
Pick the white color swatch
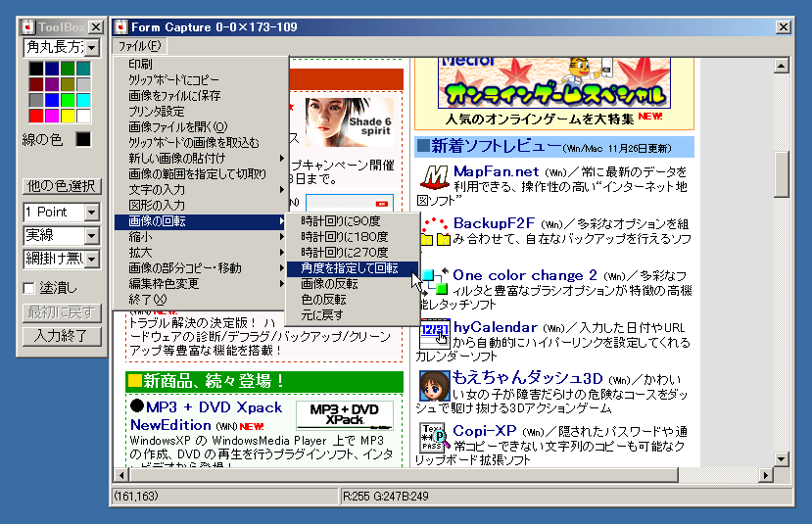click(83, 116)
